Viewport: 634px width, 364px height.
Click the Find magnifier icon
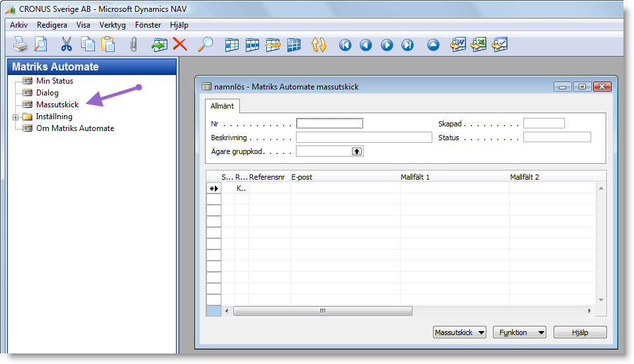pos(206,45)
